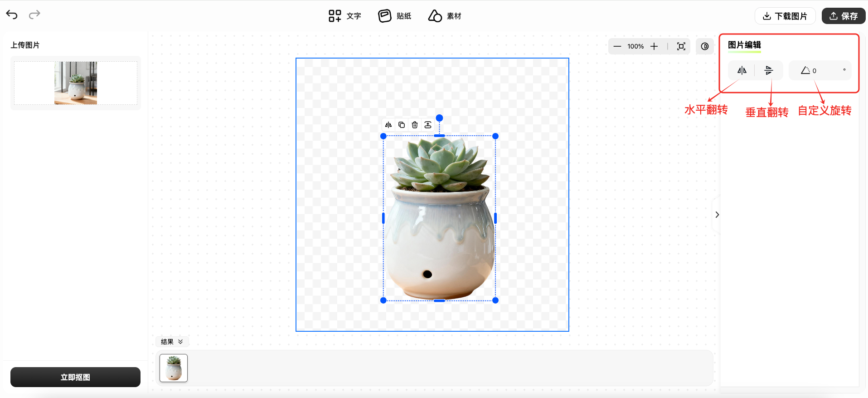Toggle the contrast compare view icon

click(705, 46)
